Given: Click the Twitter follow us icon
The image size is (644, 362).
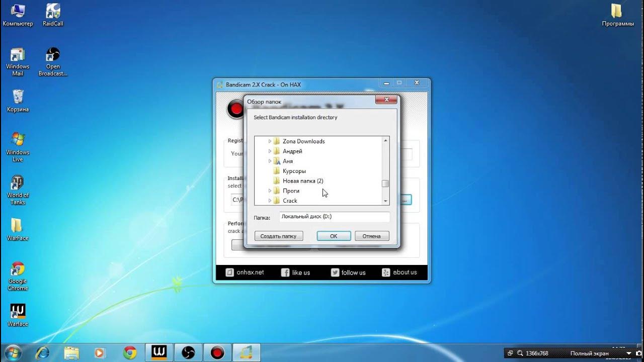Looking at the screenshot, I should coord(335,273).
